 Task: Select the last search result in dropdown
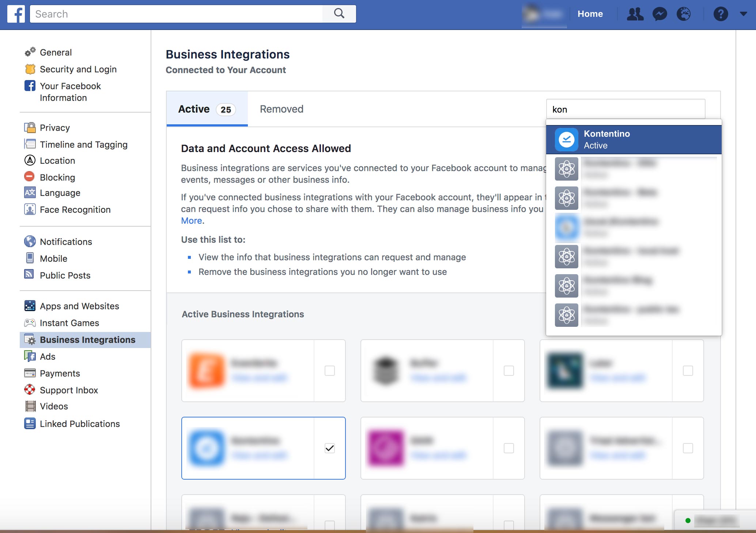[634, 315]
